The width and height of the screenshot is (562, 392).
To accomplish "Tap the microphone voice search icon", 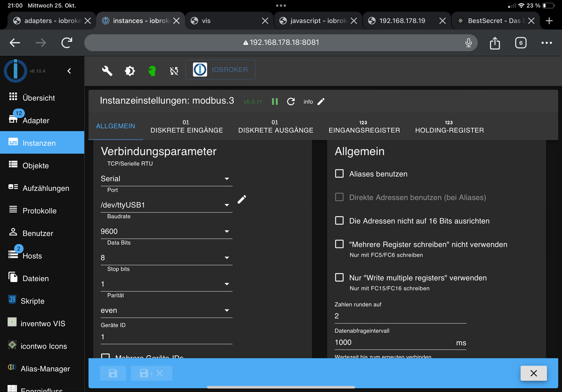I will 468,43.
